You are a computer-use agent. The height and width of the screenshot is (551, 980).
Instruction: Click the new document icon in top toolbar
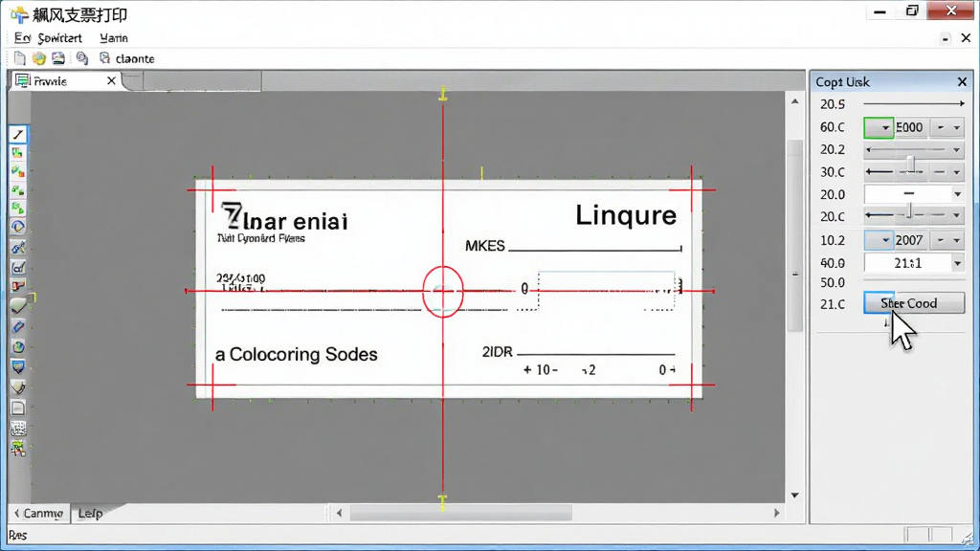20,58
